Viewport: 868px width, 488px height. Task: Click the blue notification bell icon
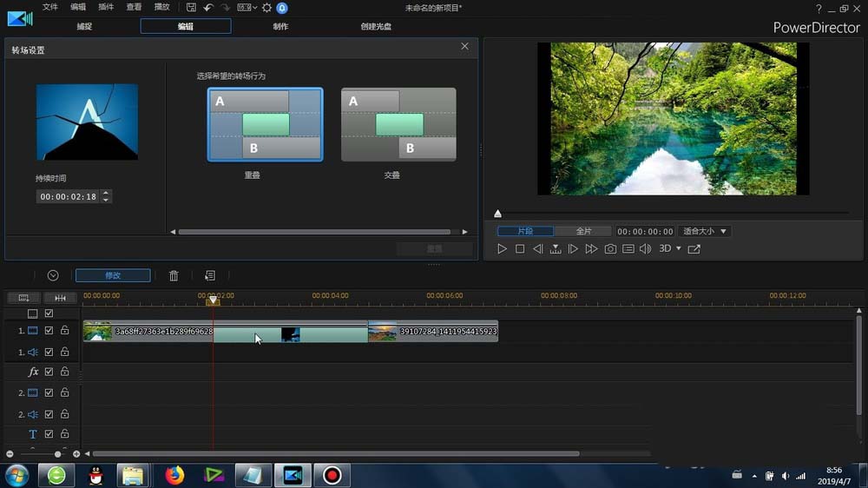(282, 8)
